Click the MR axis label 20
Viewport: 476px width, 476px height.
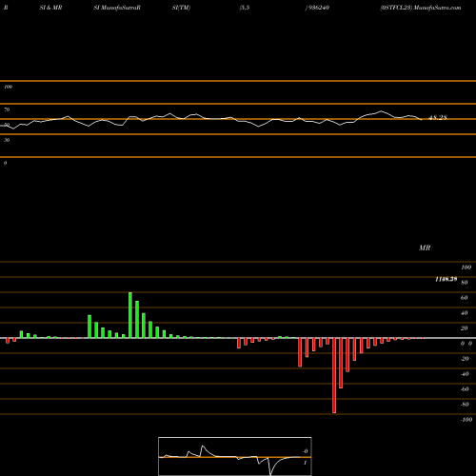464,328
